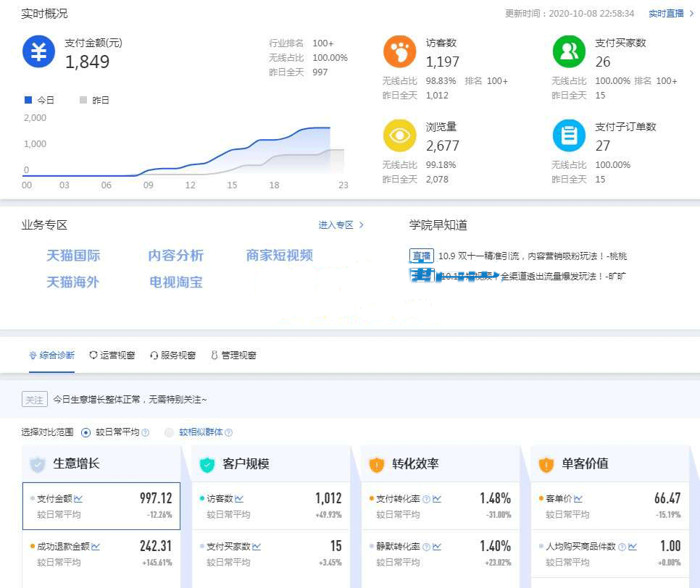Screen dimensions: 700x588
Task: Switch to the 运营视窗 tab
Action: pyautogui.click(x=112, y=356)
